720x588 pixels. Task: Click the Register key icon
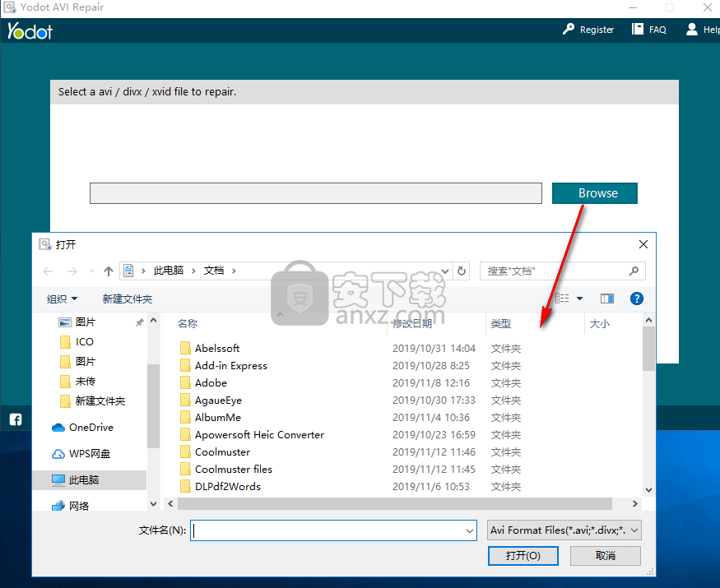(569, 30)
